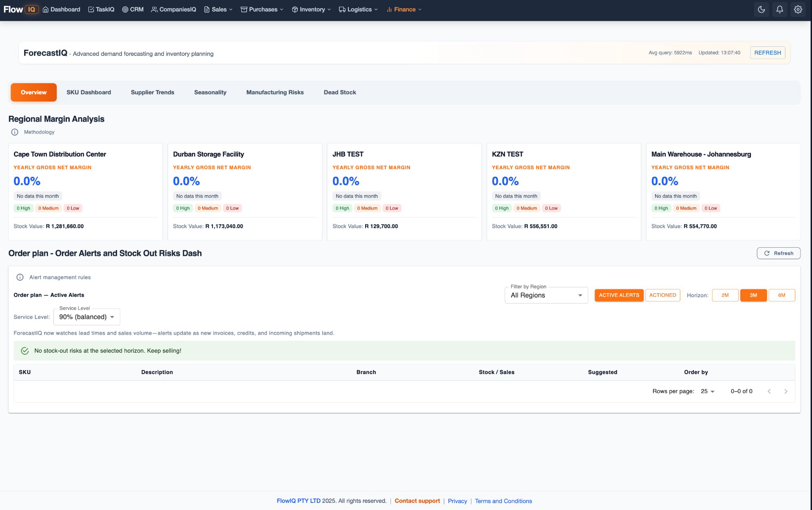The height and width of the screenshot is (510, 812).
Task: Open settings with the gear icon
Action: point(798,9)
